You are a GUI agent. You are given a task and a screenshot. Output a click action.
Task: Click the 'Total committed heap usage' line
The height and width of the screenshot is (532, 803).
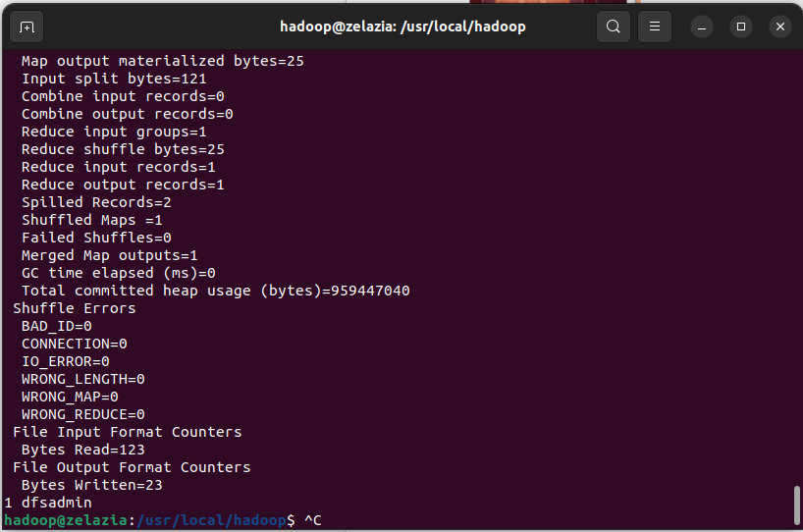pyautogui.click(x=216, y=291)
